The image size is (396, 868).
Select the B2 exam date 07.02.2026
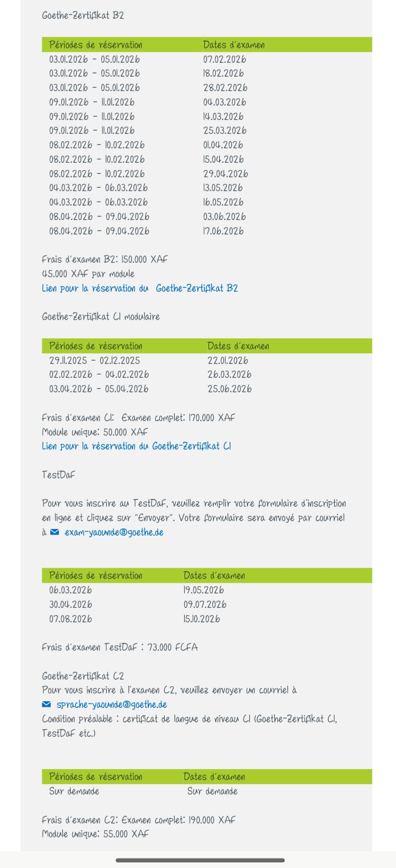[x=224, y=59]
